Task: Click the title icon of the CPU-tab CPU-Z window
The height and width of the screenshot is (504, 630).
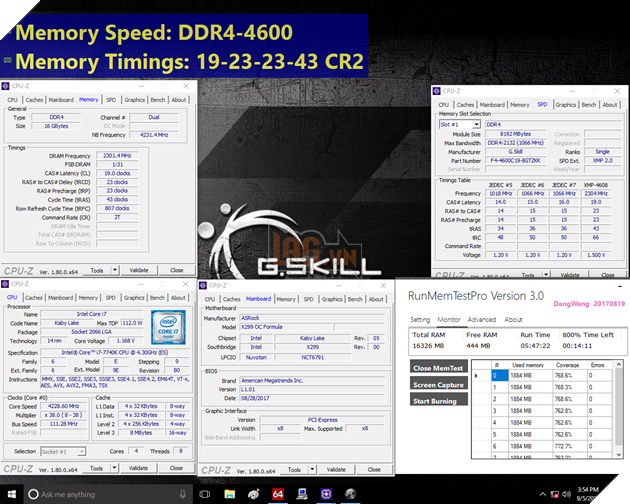Action: point(5,284)
